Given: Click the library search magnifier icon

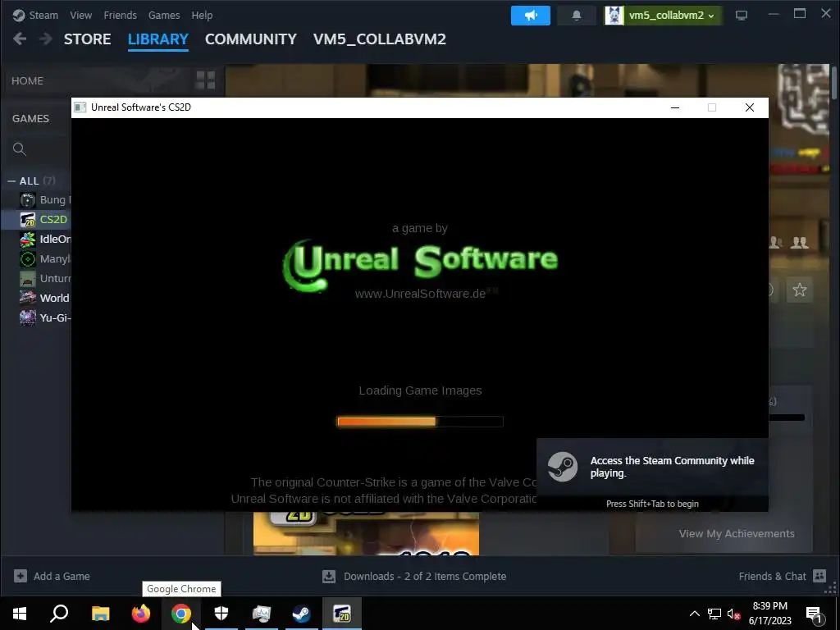Looking at the screenshot, I should click(x=20, y=149).
